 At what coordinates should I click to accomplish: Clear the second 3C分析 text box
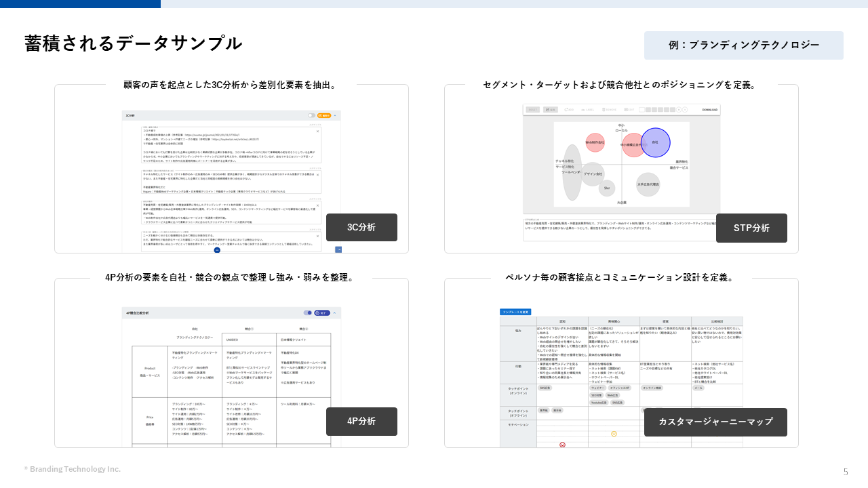pyautogui.click(x=317, y=174)
